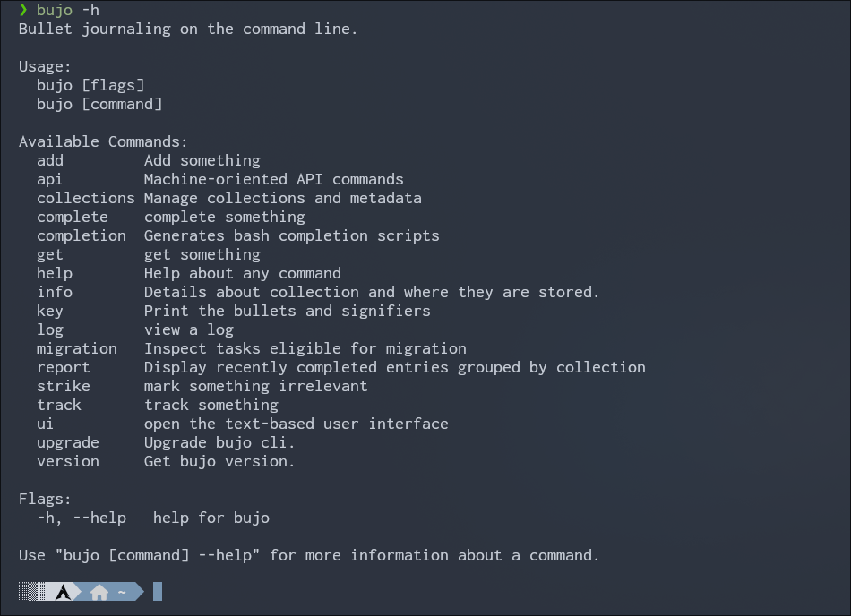The height and width of the screenshot is (616, 851).
Task: Click the "ui" command entry
Action: tap(46, 423)
